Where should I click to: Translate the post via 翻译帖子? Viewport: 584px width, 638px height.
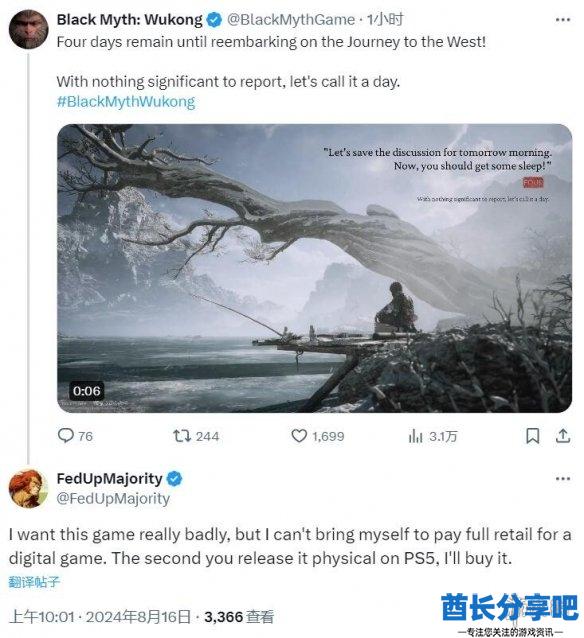tap(34, 582)
